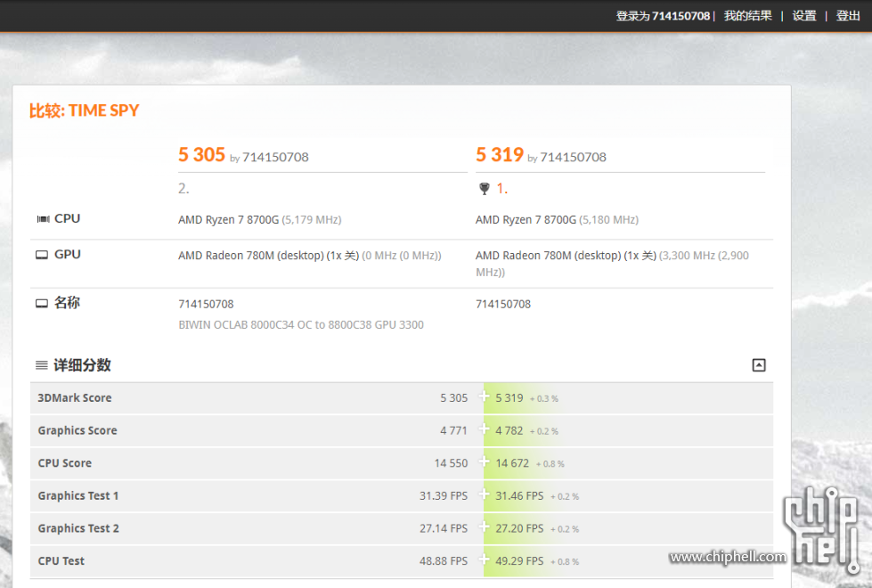Viewport: 872px width, 588px height.
Task: Click the user 714150708 beside score 5 305
Action: coord(275,158)
